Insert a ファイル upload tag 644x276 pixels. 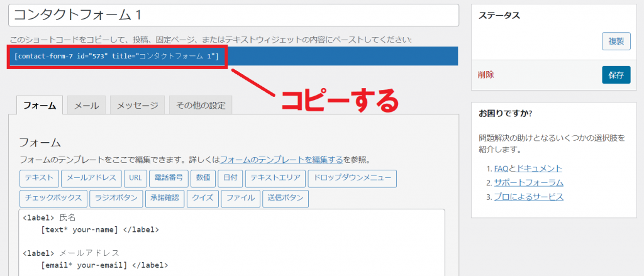click(240, 197)
